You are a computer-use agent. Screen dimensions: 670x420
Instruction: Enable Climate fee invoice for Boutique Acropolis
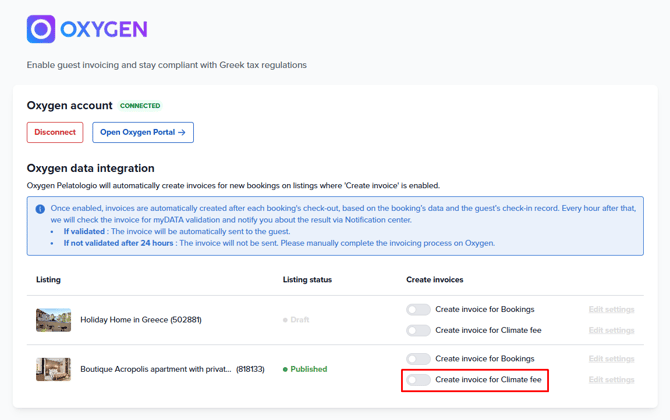coord(418,379)
